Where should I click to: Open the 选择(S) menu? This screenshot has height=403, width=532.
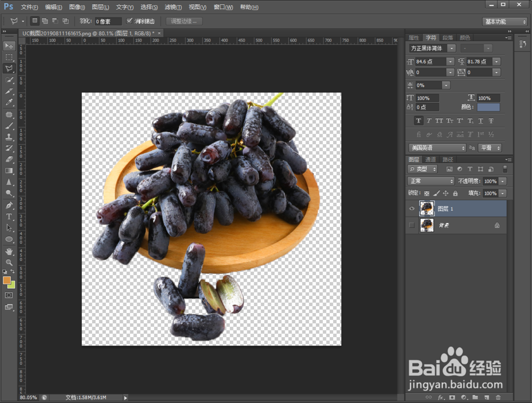click(149, 7)
